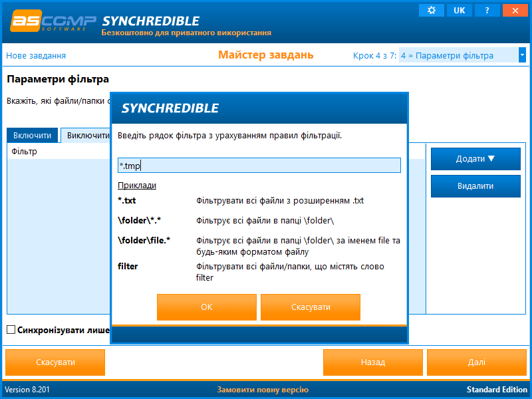Click the 'Безкоштовно для приватного використання' text
532x399 pixels.
tap(186, 33)
